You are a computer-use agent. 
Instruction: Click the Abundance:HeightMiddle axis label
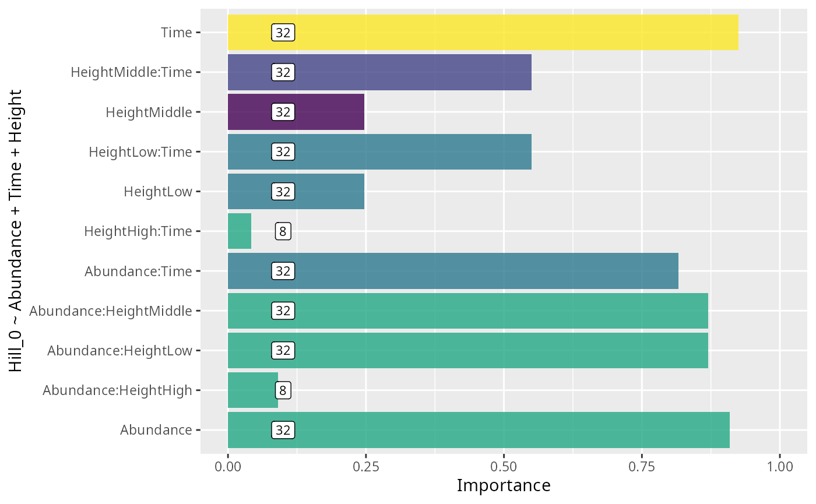coord(111,311)
